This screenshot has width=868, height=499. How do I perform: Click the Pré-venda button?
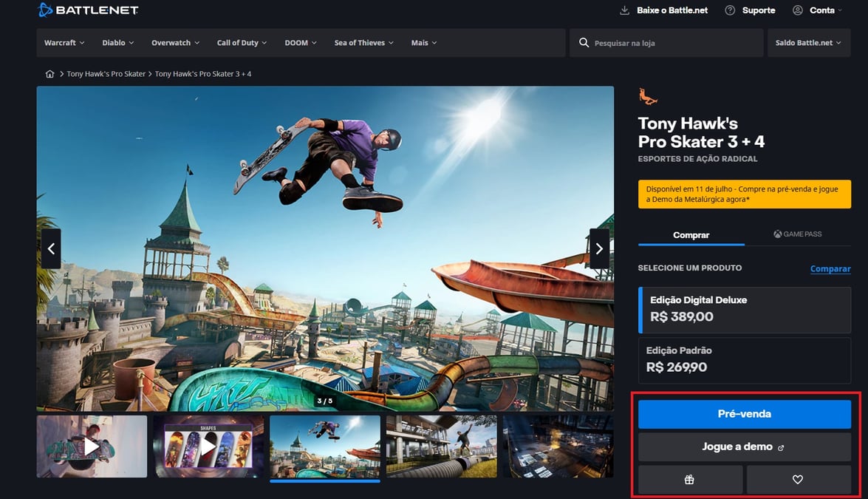[745, 414]
